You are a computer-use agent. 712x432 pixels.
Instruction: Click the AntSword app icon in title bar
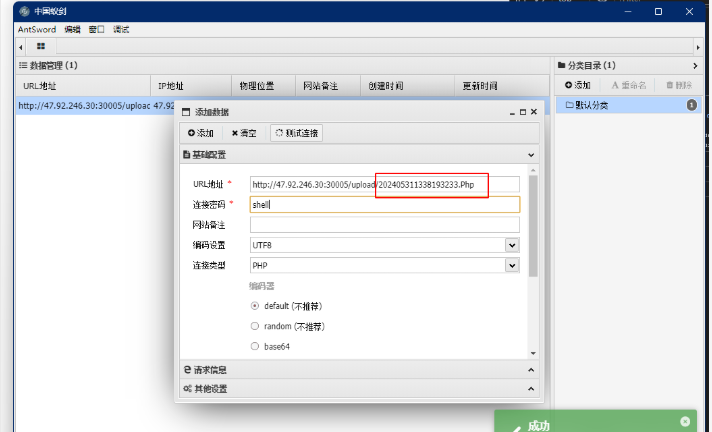point(25,11)
